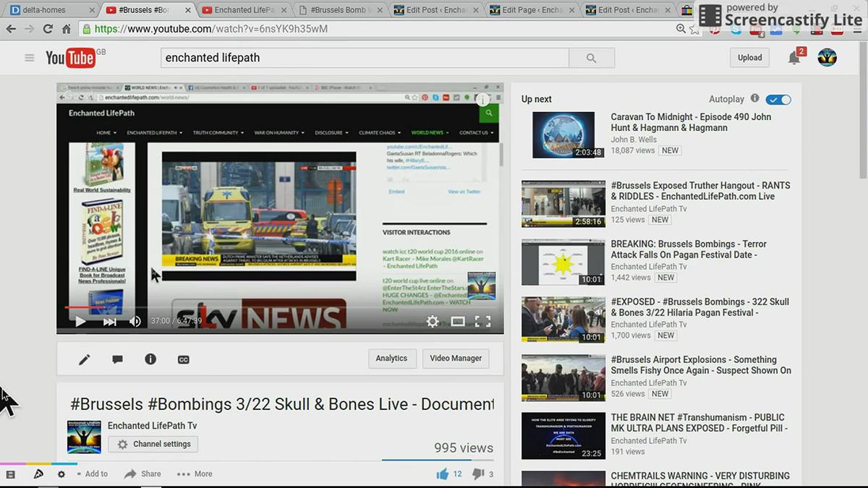Click the browser forward arrow

pos(29,29)
